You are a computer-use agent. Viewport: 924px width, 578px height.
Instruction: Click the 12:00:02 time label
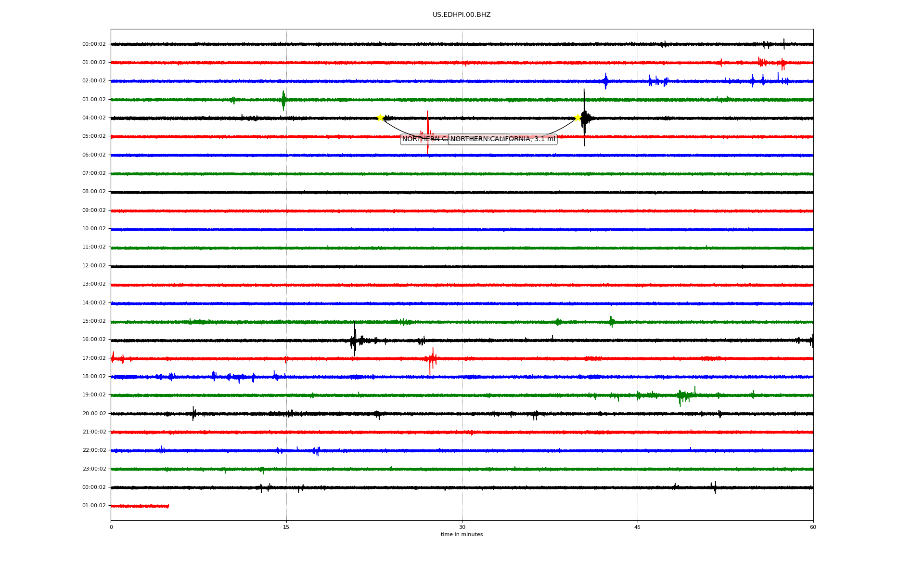point(94,266)
